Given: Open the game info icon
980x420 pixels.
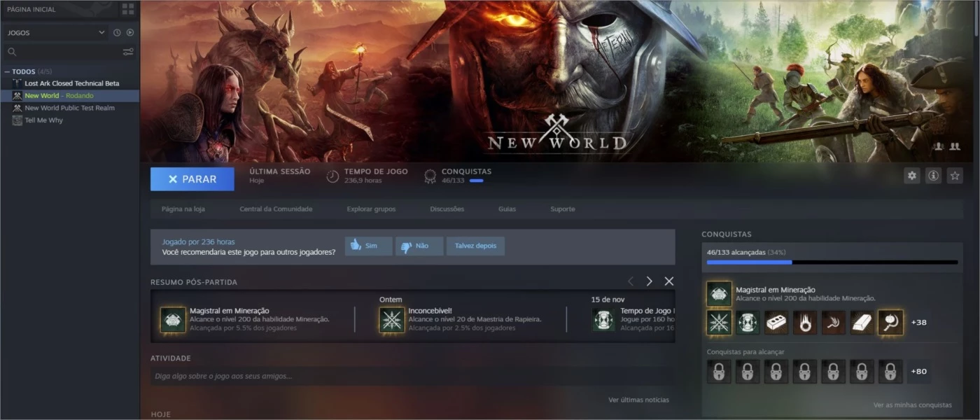Looking at the screenshot, I should tap(933, 176).
